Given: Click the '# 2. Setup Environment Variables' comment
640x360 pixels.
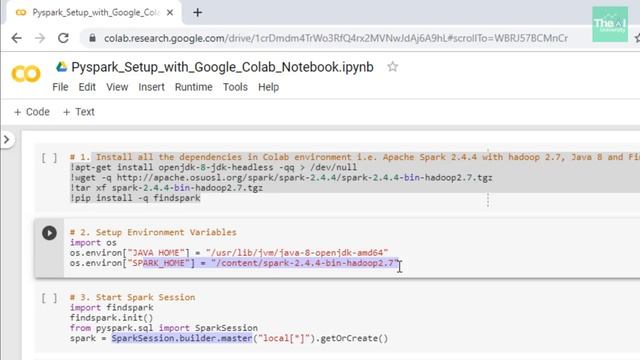Looking at the screenshot, I should click(x=153, y=232).
